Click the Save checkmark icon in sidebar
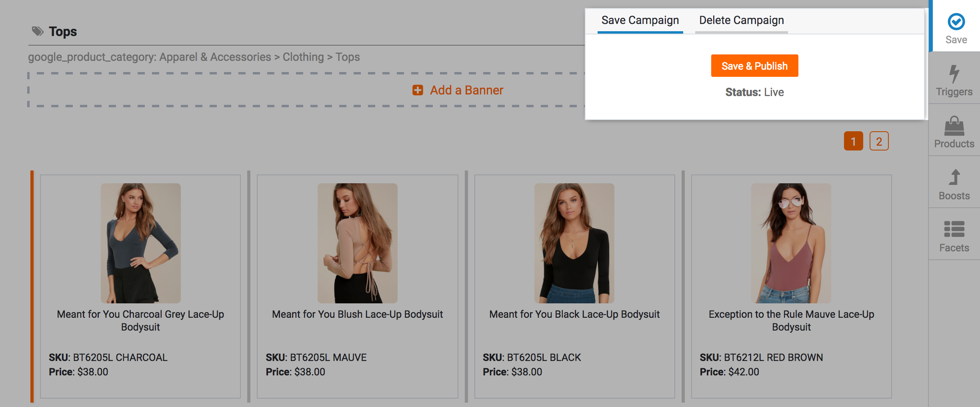Viewport: 980px width, 407px height. point(956,22)
